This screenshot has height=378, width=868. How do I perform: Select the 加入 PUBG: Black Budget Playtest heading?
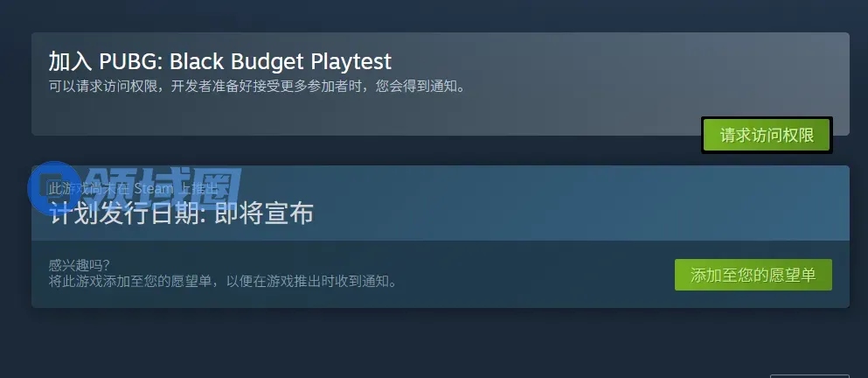(x=219, y=61)
